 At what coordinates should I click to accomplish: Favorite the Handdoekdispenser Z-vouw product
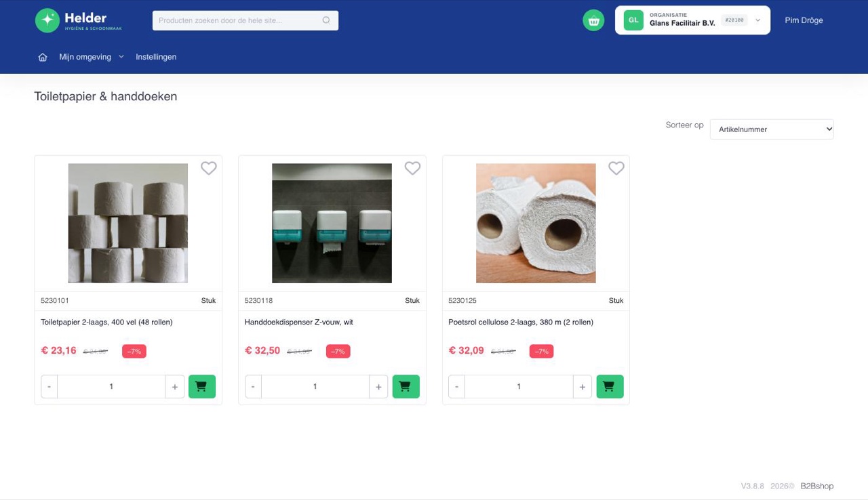(x=412, y=168)
